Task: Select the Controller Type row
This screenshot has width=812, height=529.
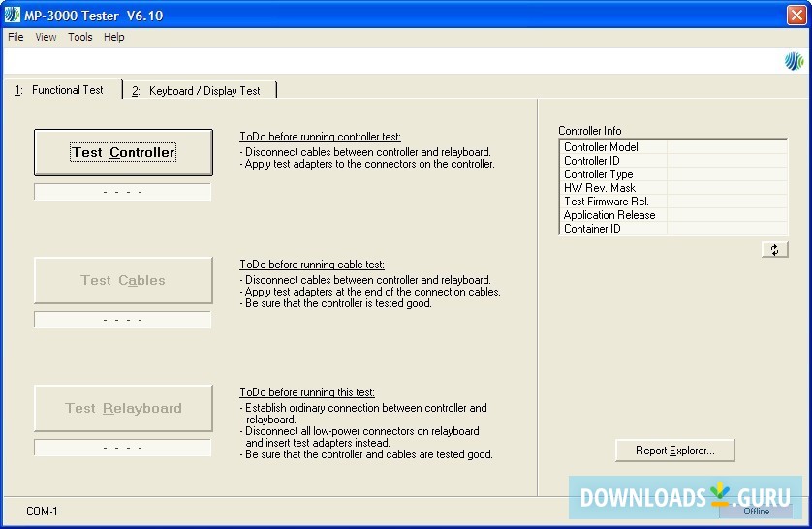Action: [673, 174]
